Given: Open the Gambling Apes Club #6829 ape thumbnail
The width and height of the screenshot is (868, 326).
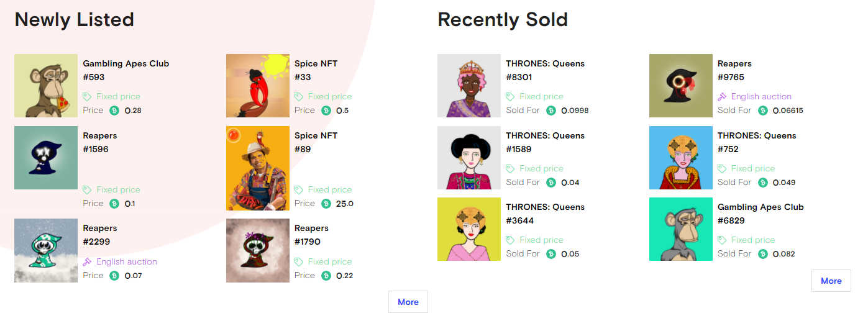Looking at the screenshot, I should [681, 229].
